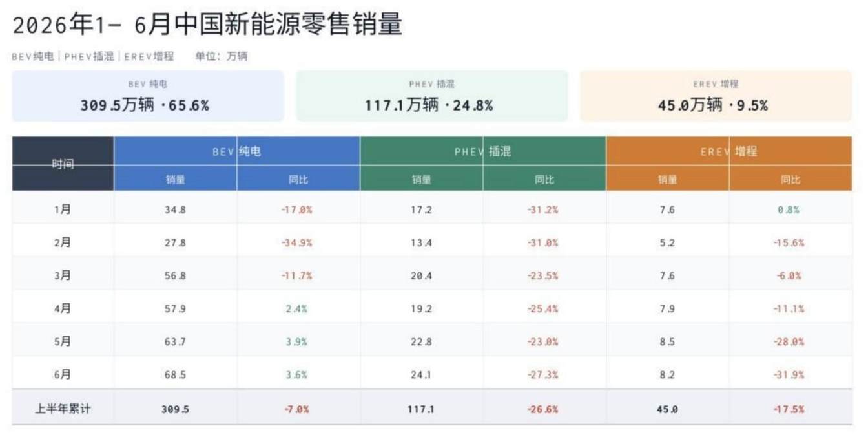Click the 单位: 万辆 unit label
868x439 pixels.
click(x=221, y=56)
